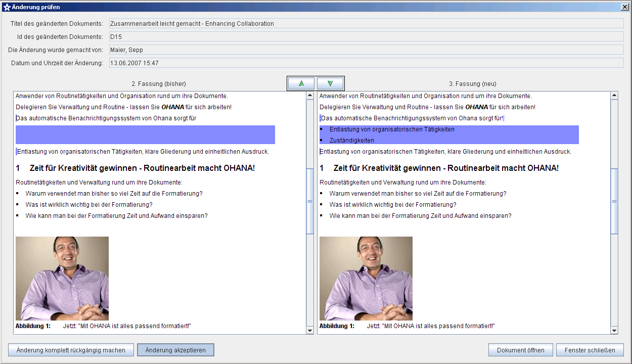This screenshot has height=364, width=632.
Task: Click the Fenster schließen button
Action: (x=590, y=350)
